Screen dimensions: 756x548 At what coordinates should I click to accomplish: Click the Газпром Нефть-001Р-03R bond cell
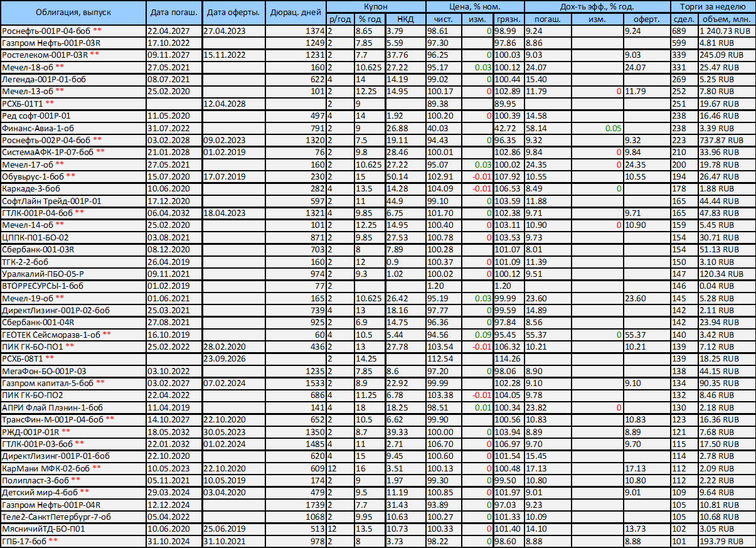[72, 43]
